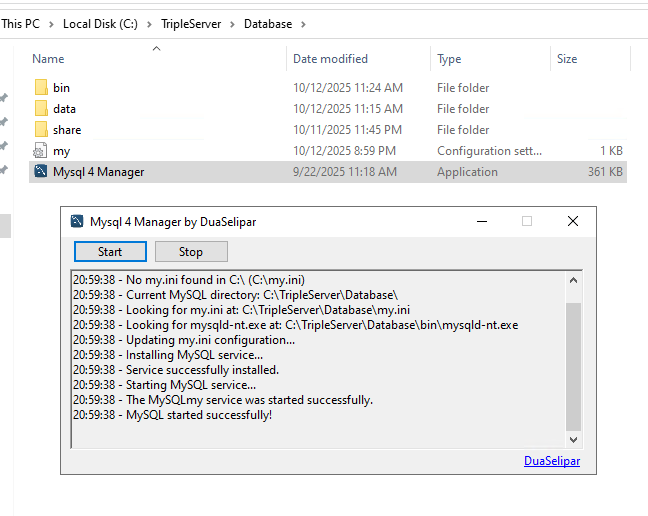648x516 pixels.
Task: Minimize the Mysql 4 Manager window
Action: (482, 221)
